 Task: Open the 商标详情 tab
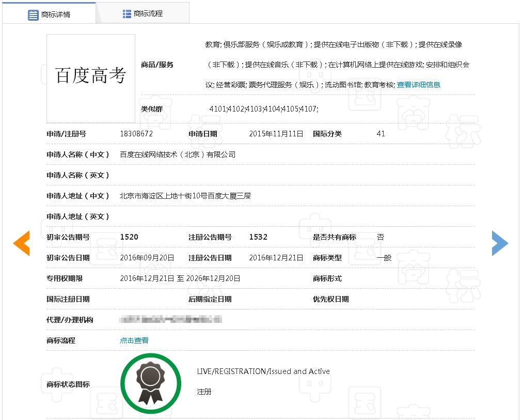tap(49, 13)
